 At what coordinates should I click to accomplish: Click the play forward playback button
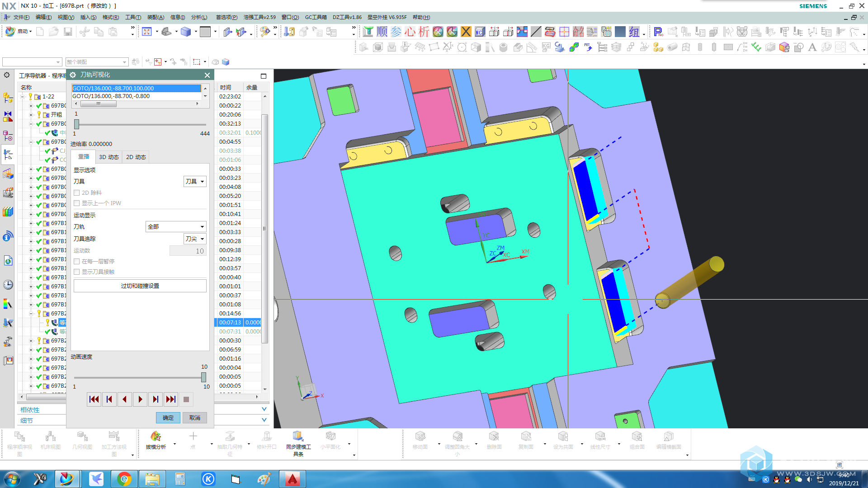point(140,399)
